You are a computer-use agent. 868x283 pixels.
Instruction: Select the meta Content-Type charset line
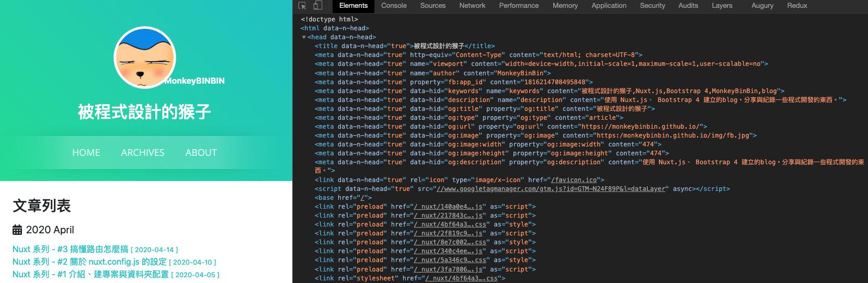tap(478, 55)
